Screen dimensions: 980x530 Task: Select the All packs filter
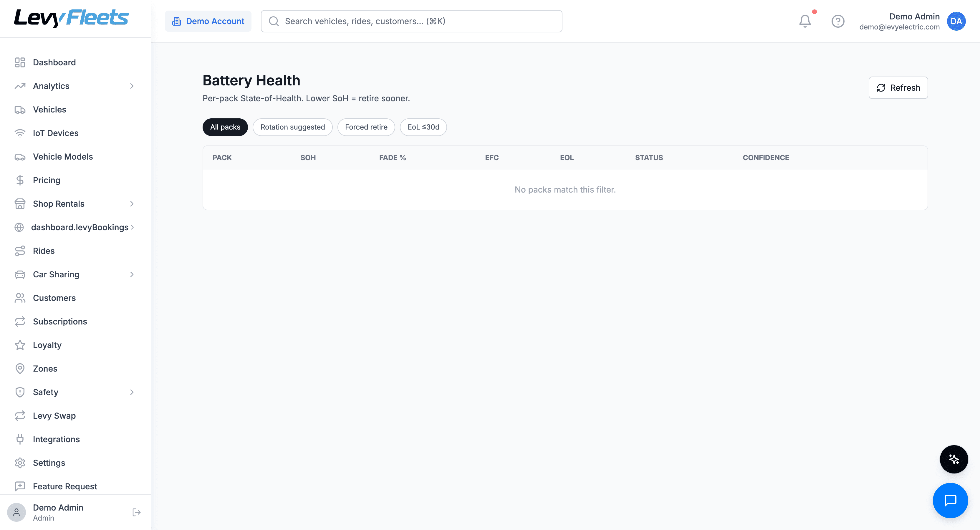pyautogui.click(x=225, y=127)
